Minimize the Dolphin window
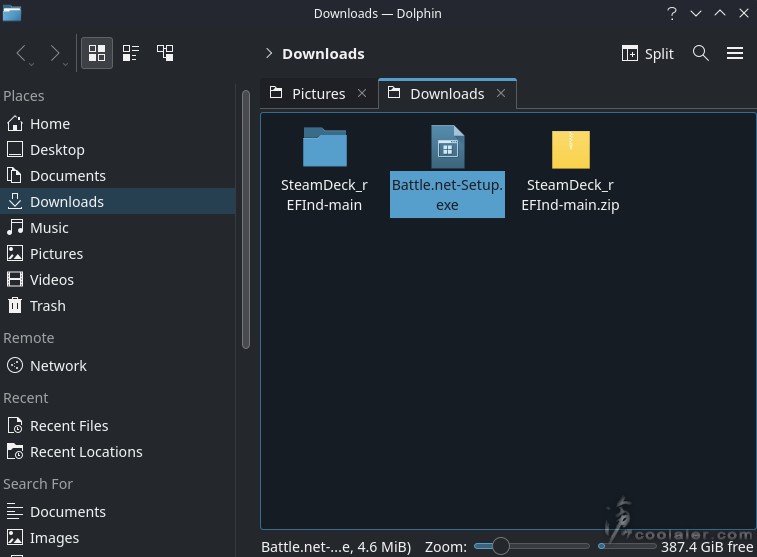757x557 pixels. click(x=696, y=14)
